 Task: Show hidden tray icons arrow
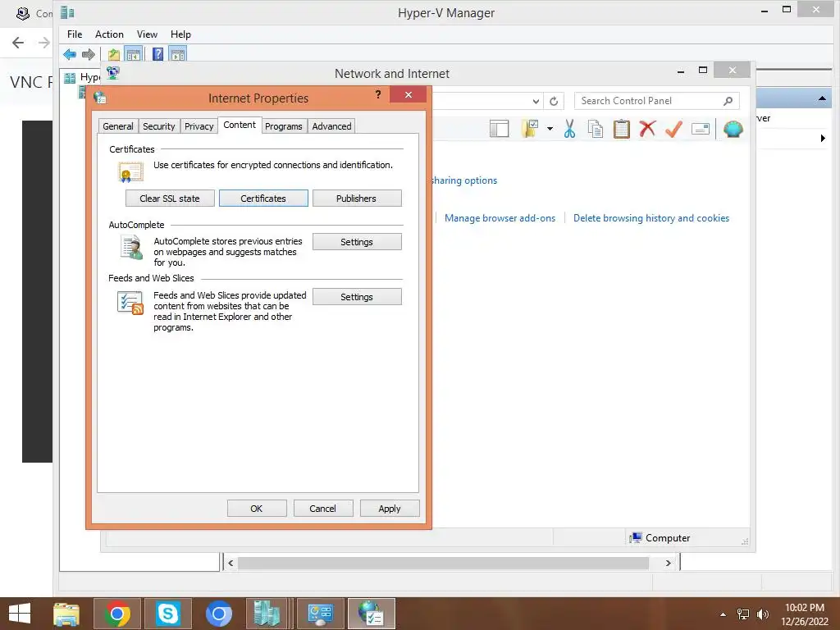724,614
